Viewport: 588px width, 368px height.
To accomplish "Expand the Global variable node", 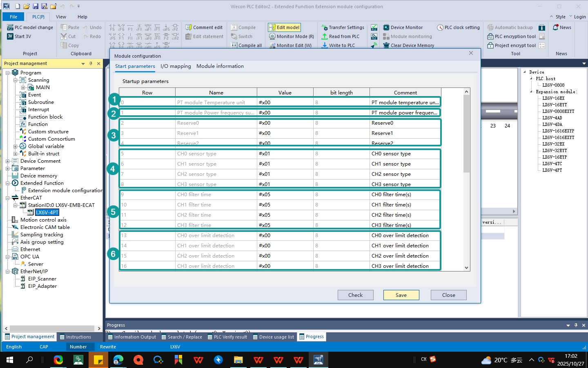I will [15, 146].
